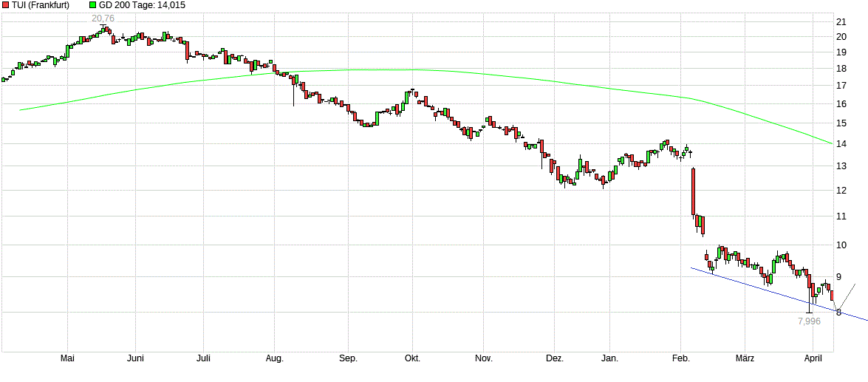Click the 'Okt.' month axis label
Image resolution: width=868 pixels, height=382 pixels.
pos(412,359)
